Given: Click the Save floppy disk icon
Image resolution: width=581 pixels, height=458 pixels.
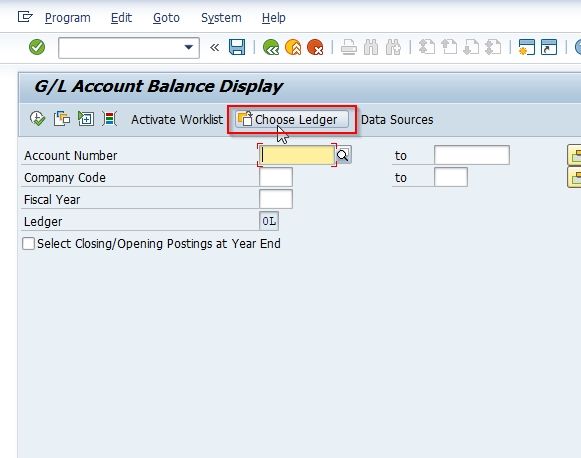Looking at the screenshot, I should (237, 47).
